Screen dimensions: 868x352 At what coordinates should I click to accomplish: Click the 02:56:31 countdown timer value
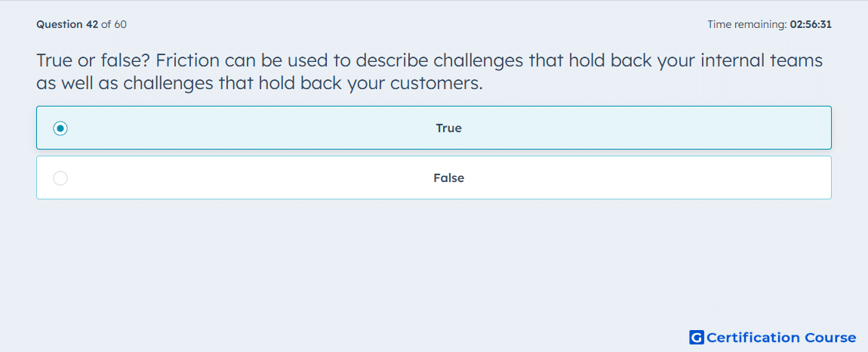click(811, 24)
